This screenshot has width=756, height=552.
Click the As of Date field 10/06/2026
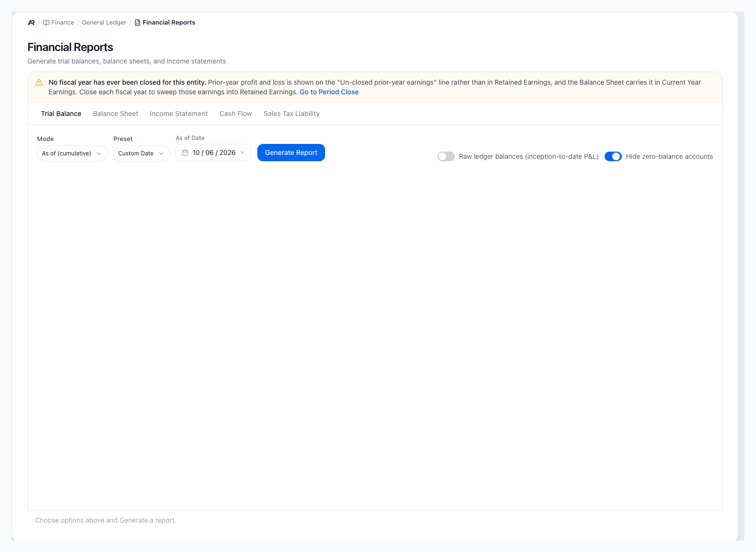[x=214, y=153]
